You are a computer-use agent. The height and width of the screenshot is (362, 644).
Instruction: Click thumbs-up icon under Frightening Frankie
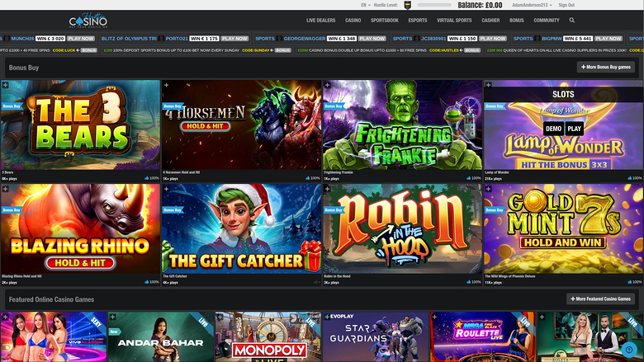click(469, 178)
